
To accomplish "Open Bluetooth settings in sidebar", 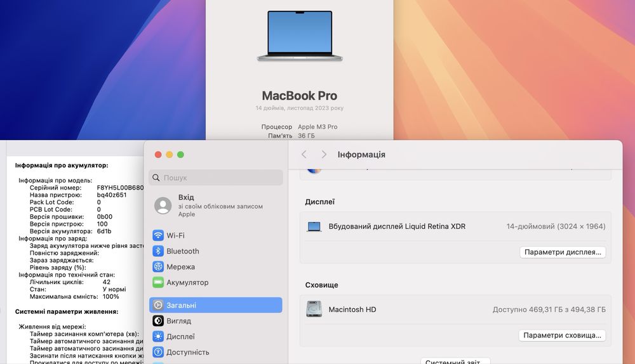I will (x=215, y=251).
